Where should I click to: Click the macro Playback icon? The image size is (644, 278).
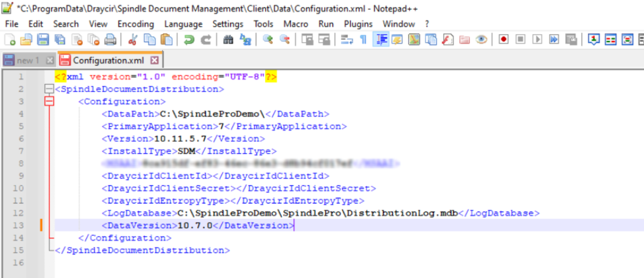537,39
